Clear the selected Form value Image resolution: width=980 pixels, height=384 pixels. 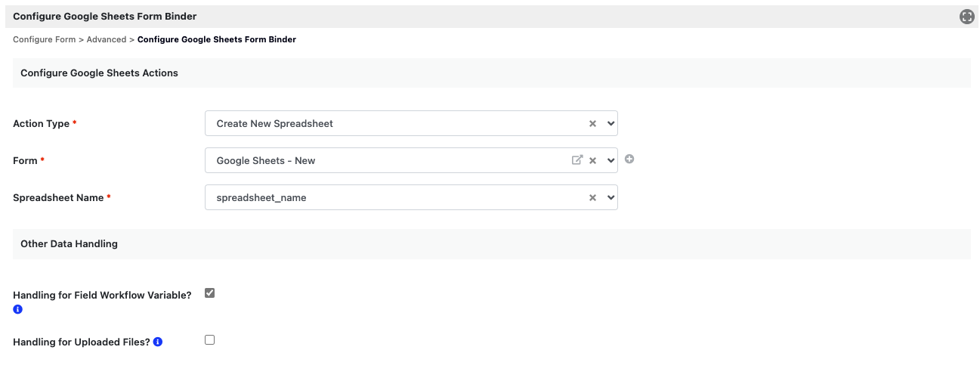click(592, 160)
